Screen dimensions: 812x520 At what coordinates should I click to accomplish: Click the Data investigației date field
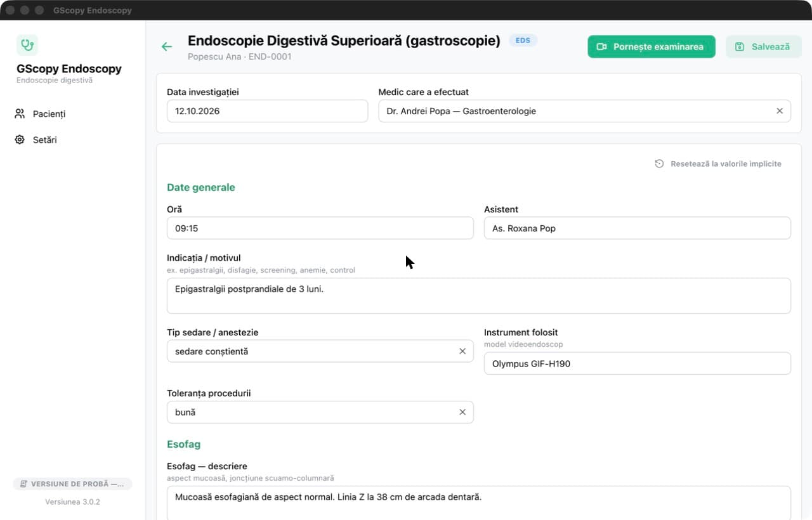pos(267,111)
